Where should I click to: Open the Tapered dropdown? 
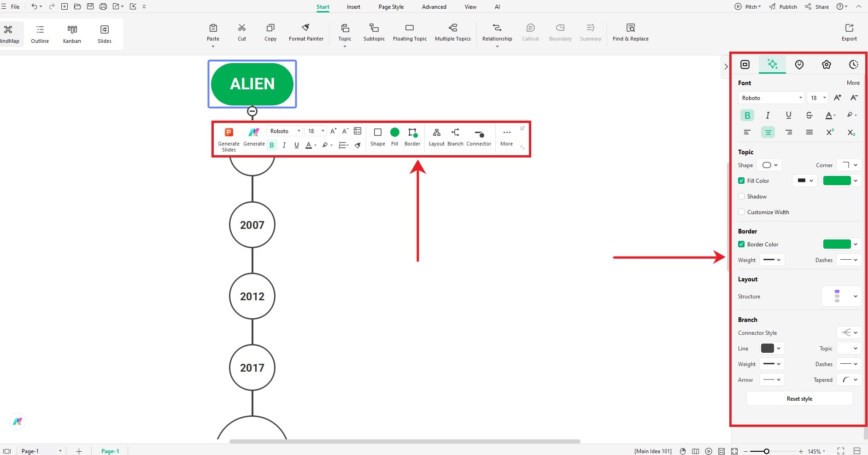coord(849,379)
